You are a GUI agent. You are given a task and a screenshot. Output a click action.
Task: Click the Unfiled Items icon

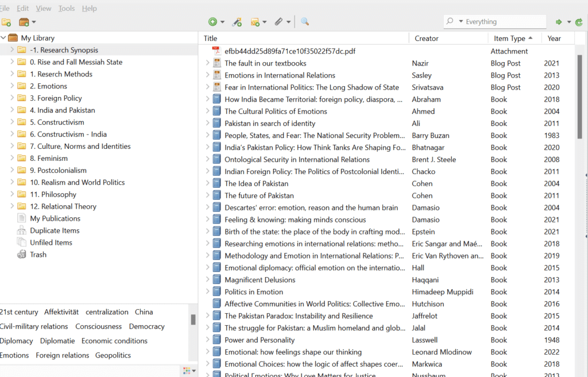point(22,242)
